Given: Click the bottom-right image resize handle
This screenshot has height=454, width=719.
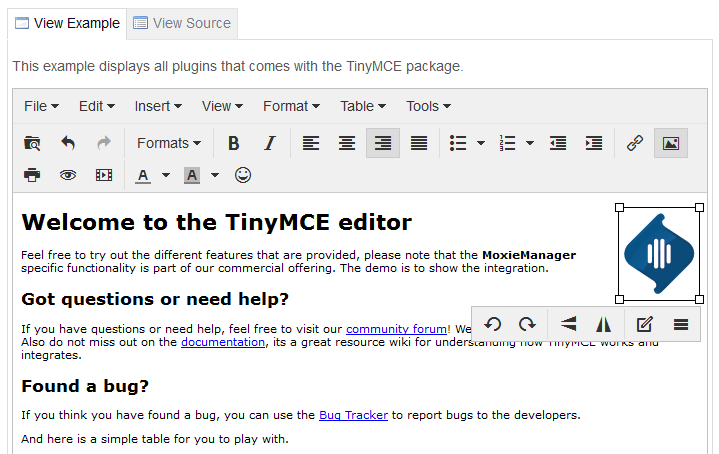Looking at the screenshot, I should click(x=699, y=299).
